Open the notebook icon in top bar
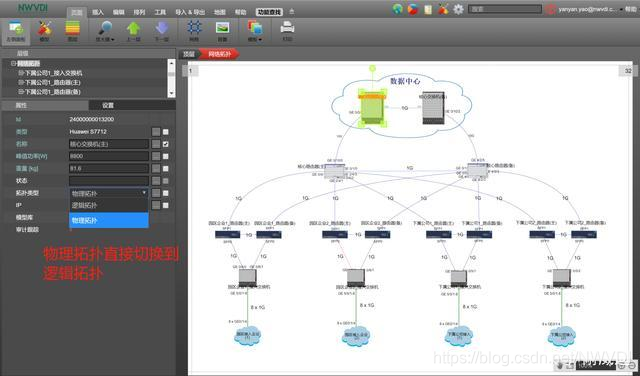 pyautogui.click(x=428, y=9)
